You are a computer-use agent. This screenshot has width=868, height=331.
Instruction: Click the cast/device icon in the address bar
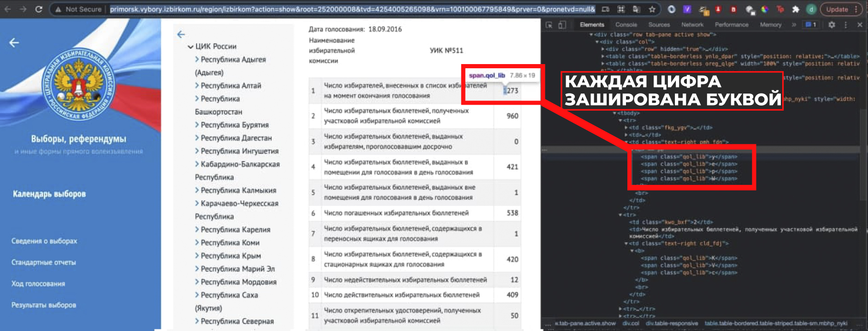(606, 9)
